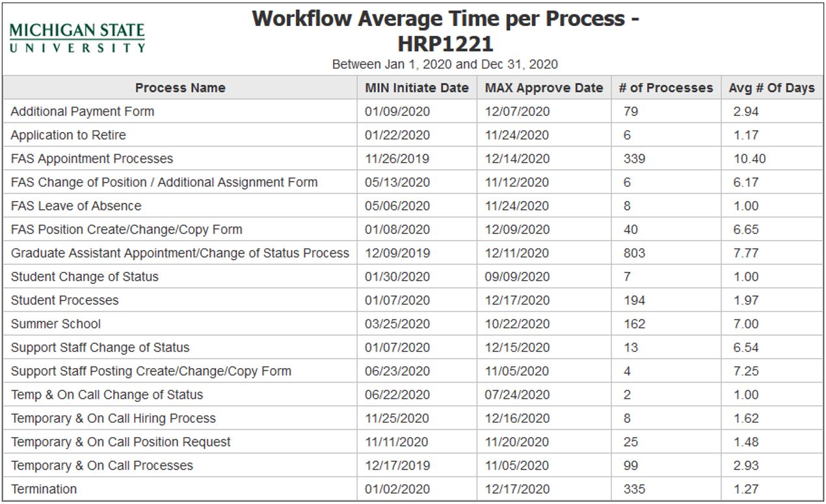Select the Application to Retire process name
The image size is (826, 504).
click(68, 135)
